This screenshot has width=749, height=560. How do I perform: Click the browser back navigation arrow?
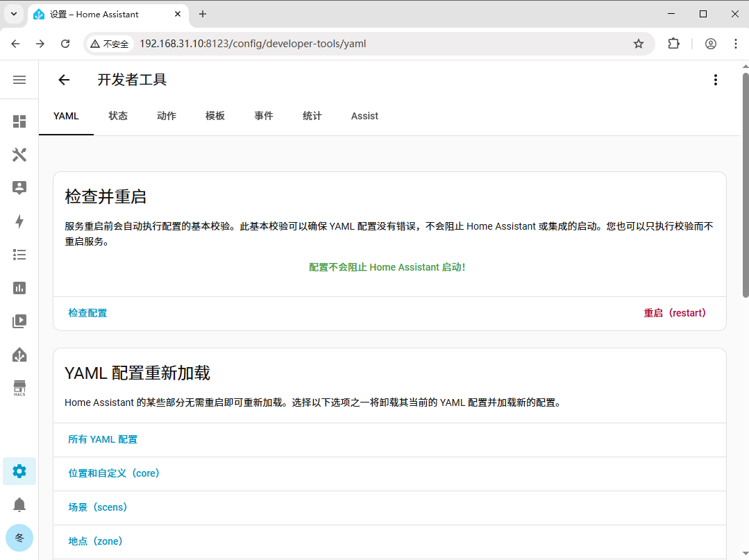(15, 44)
